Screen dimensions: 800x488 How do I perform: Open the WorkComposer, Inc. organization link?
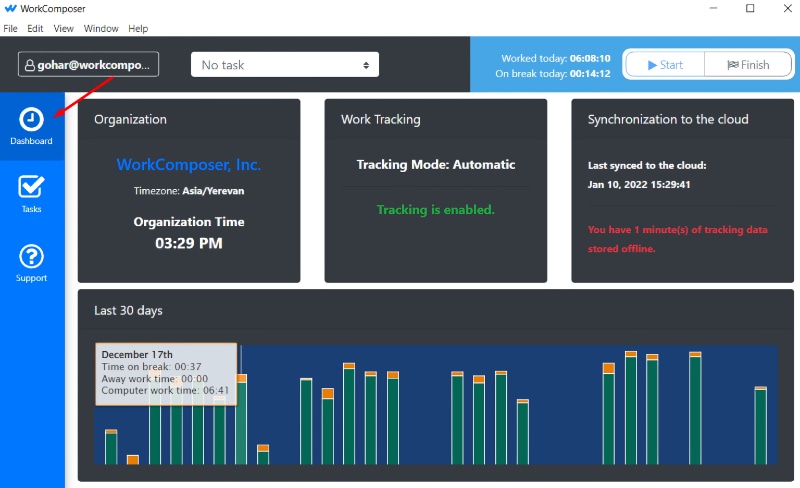click(189, 164)
